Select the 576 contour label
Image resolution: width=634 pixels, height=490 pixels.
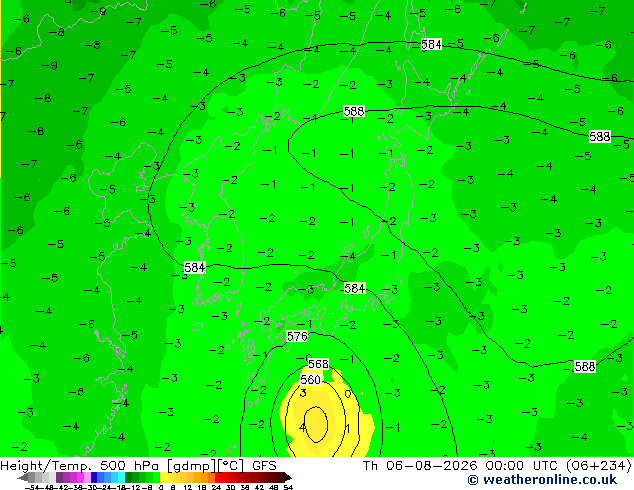tap(297, 336)
